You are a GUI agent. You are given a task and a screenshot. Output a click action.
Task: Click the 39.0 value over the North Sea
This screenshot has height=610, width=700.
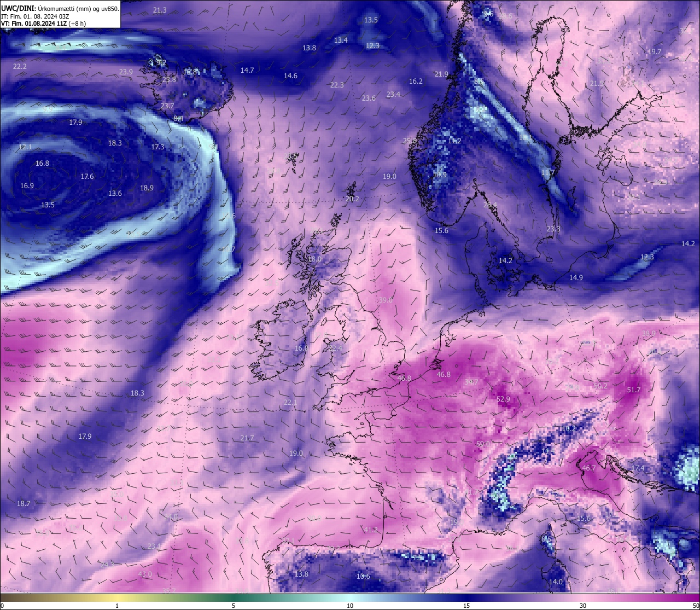(385, 300)
